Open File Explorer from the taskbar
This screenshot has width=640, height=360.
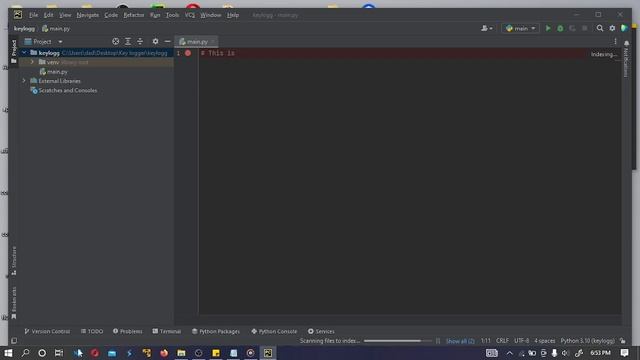click(181, 353)
